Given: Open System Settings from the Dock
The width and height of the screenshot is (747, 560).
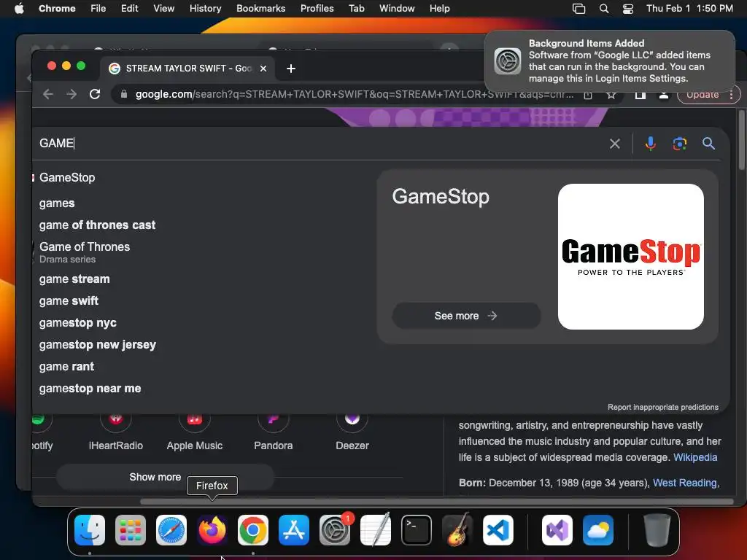Looking at the screenshot, I should click(x=334, y=530).
